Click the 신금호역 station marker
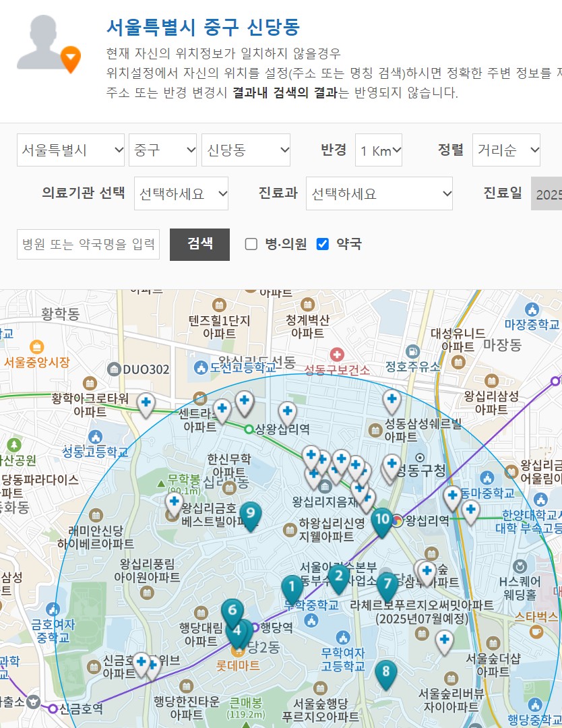Image resolution: width=562 pixels, height=728 pixels. (x=53, y=708)
